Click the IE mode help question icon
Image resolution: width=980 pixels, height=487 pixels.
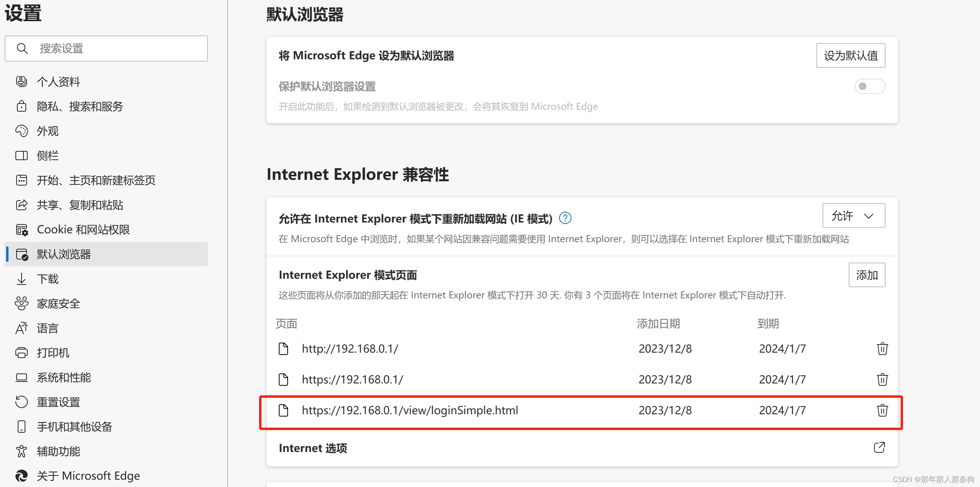tap(565, 218)
